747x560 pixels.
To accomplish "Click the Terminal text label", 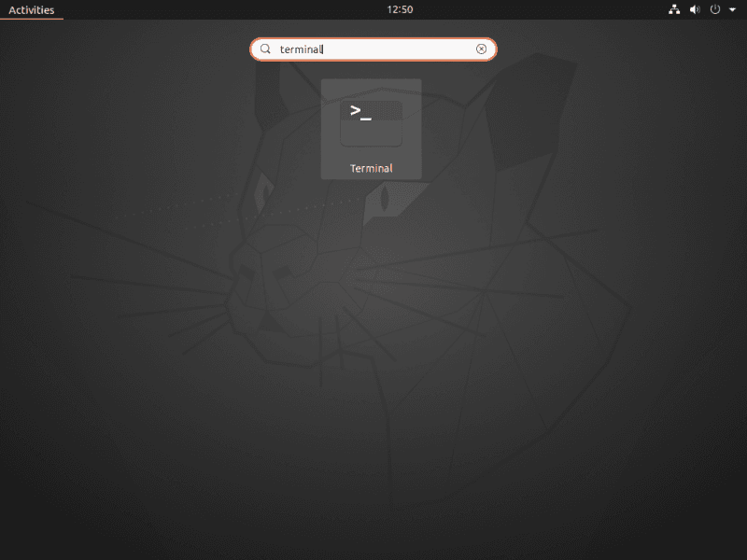I will [x=371, y=169].
